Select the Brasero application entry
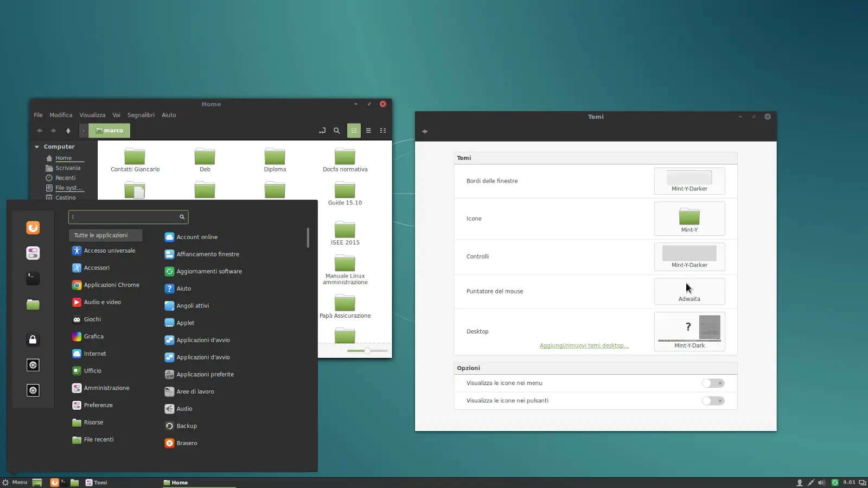The image size is (868, 488). [186, 443]
